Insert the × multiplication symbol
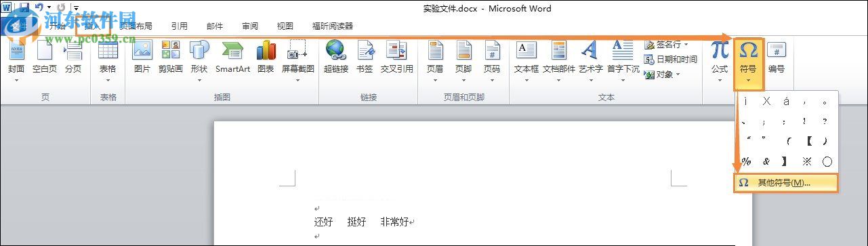This screenshot has height=246, width=868. (x=766, y=102)
